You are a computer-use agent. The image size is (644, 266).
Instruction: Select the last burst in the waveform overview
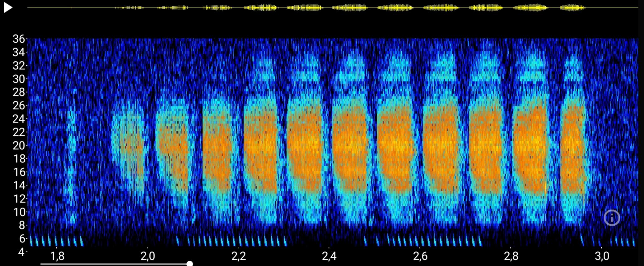point(572,8)
